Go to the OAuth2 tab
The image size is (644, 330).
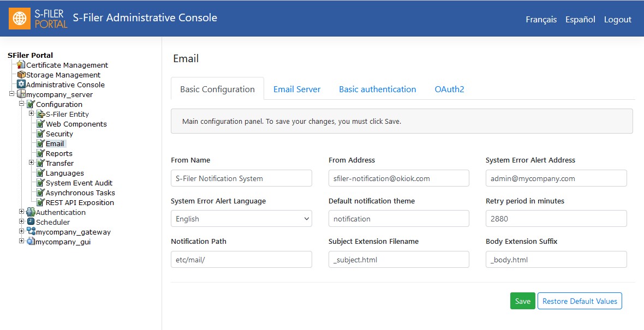pos(449,89)
